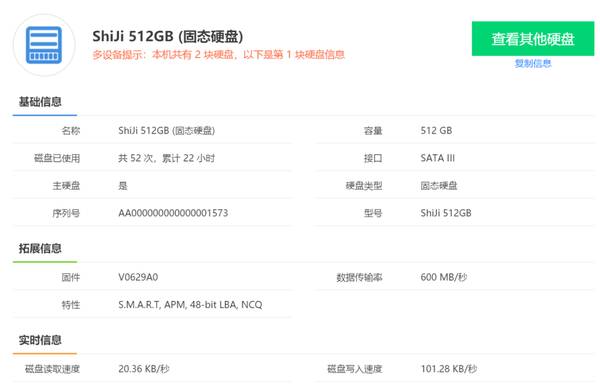Screen dimensions: 600x388
Task: Click the 容量 field label
Action: coord(373,130)
